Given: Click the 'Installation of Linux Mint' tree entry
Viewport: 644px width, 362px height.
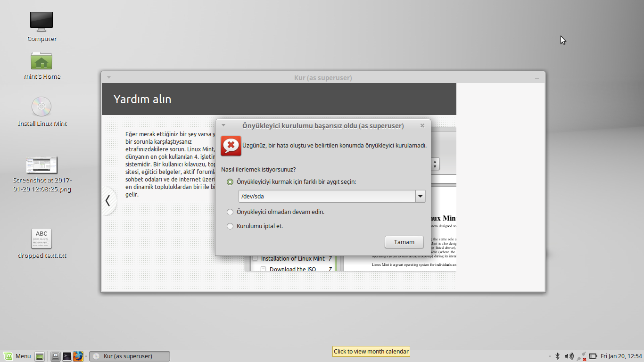Looking at the screenshot, I should coord(293,259).
